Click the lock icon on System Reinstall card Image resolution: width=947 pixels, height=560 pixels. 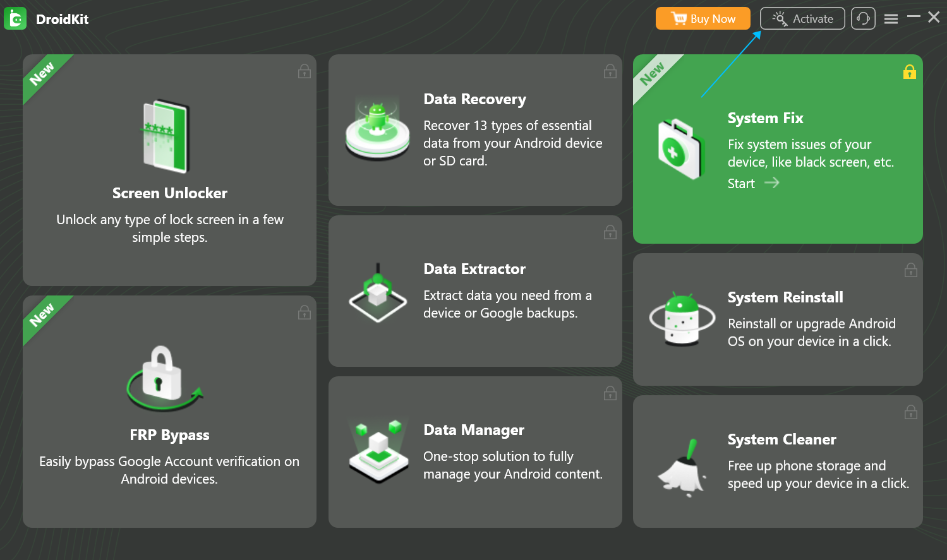click(x=911, y=270)
